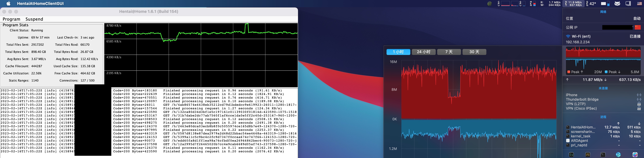
Task: Select the screensharin... process row
Action: pyautogui.click(x=603, y=132)
